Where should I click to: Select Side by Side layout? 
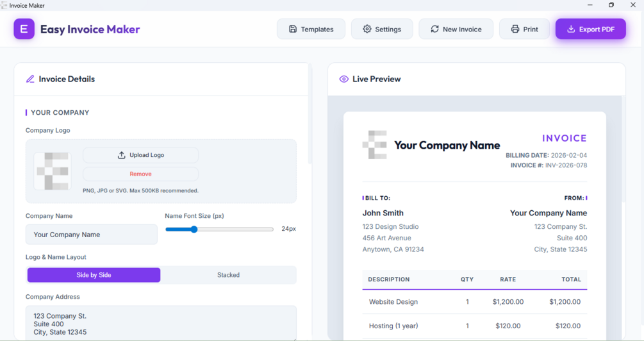[94, 275]
